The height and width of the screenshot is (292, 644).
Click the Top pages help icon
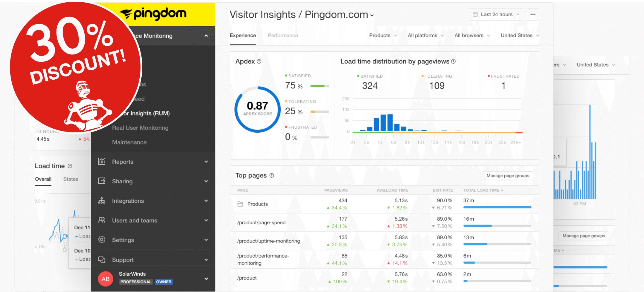tap(272, 175)
